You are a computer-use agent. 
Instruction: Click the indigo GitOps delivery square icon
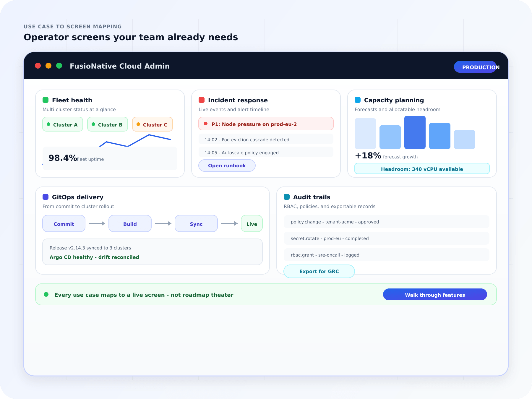coord(46,197)
